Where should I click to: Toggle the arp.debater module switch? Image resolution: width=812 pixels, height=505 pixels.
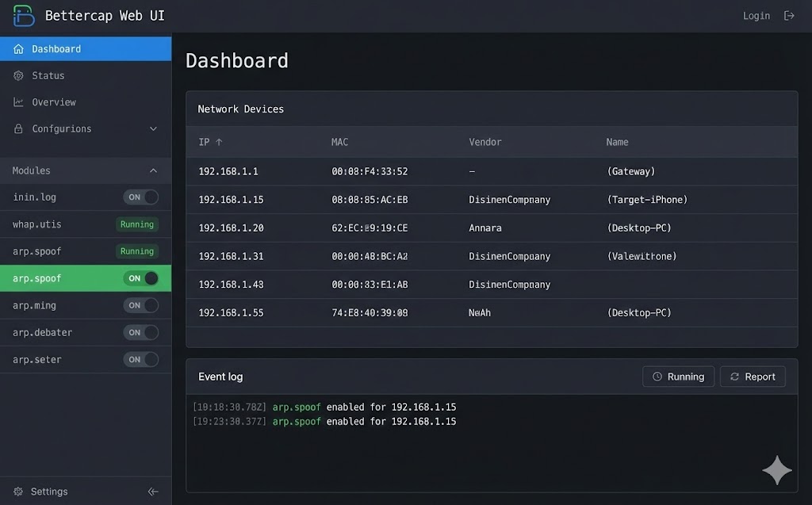pos(140,332)
